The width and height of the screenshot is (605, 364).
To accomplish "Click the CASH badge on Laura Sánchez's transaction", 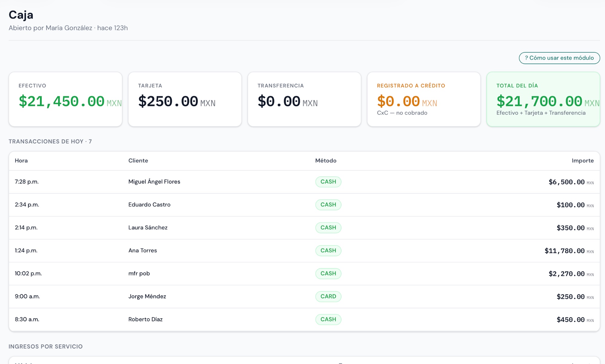I will pyautogui.click(x=328, y=227).
